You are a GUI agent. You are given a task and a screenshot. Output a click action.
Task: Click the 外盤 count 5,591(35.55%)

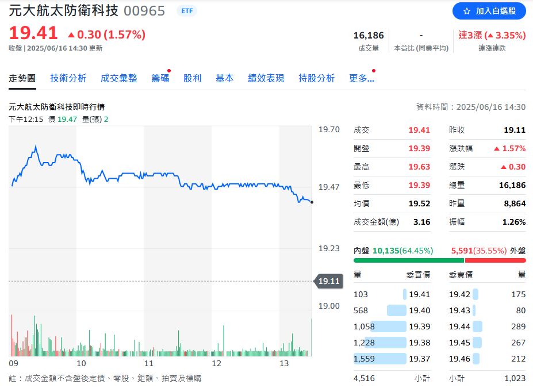[x=479, y=251]
